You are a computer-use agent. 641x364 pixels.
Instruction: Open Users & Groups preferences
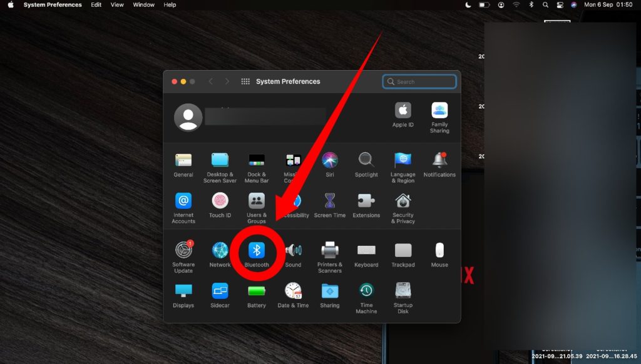[x=256, y=208]
